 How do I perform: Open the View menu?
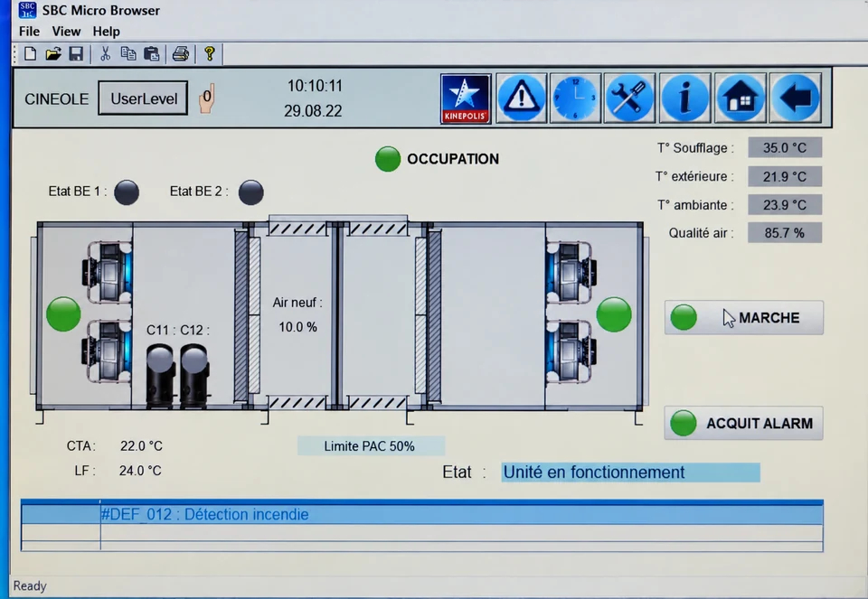(66, 32)
